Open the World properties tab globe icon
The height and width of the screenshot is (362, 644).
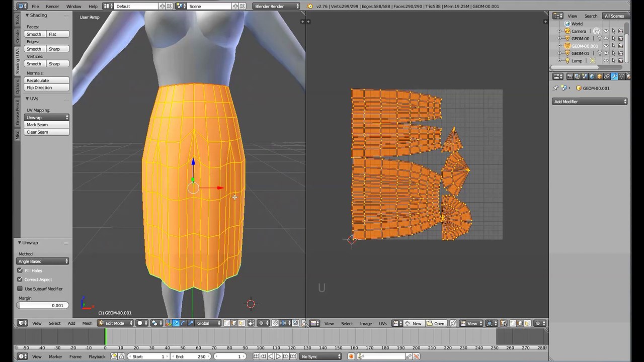(x=592, y=76)
